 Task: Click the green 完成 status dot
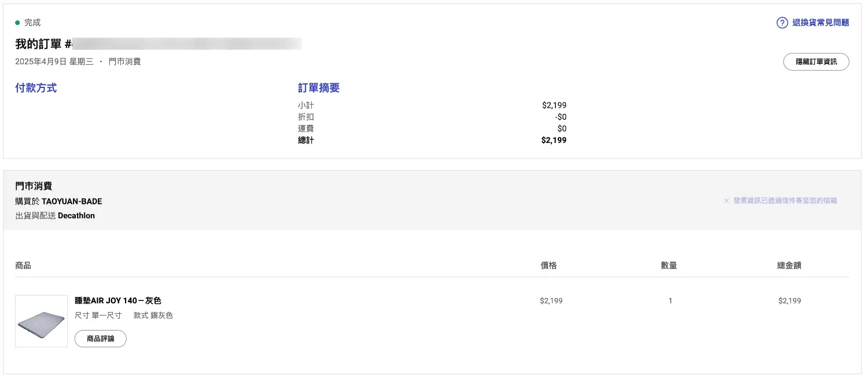(x=17, y=23)
